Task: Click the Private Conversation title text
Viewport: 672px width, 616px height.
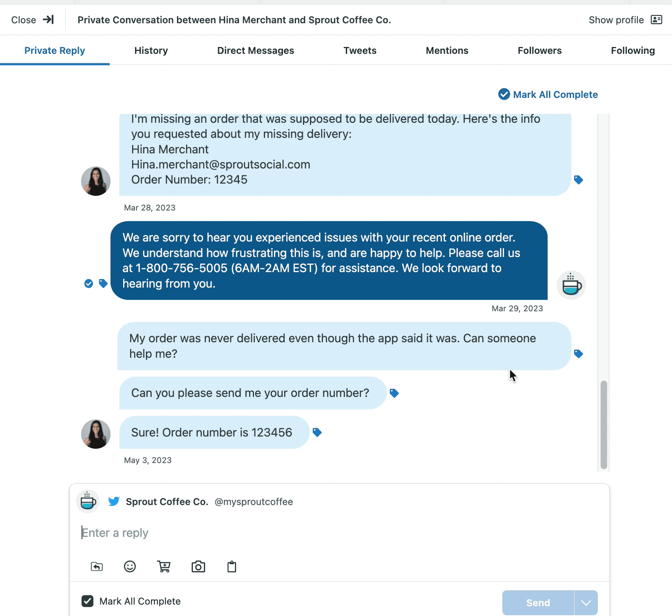Action: (234, 20)
